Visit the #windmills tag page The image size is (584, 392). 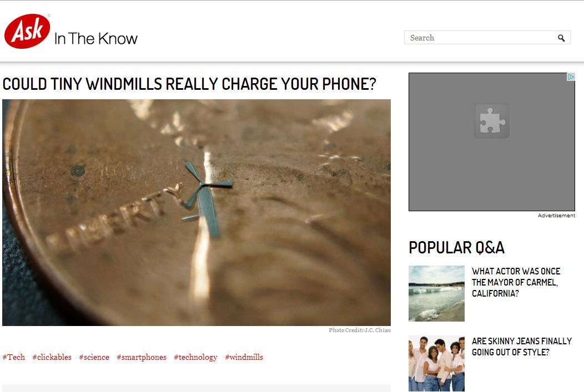click(244, 357)
